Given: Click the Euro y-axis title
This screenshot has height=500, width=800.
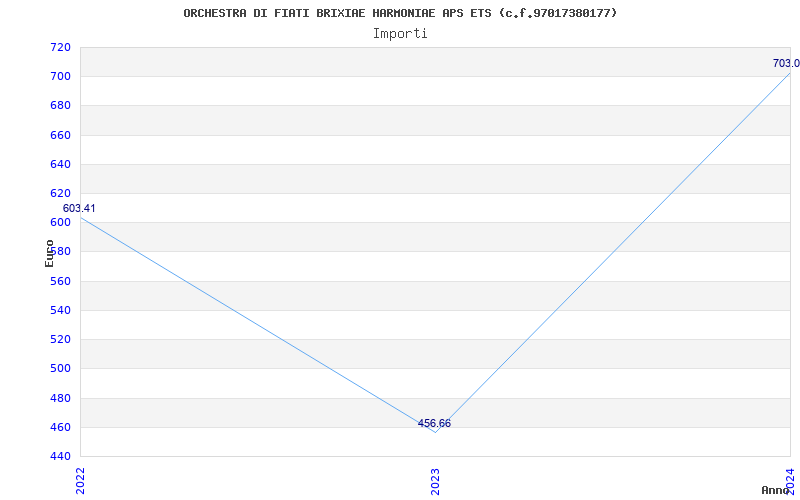Looking at the screenshot, I should [49, 253].
